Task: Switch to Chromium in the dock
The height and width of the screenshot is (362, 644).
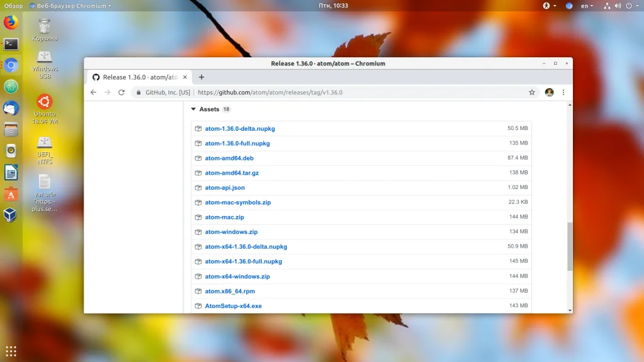Action: tap(11, 65)
